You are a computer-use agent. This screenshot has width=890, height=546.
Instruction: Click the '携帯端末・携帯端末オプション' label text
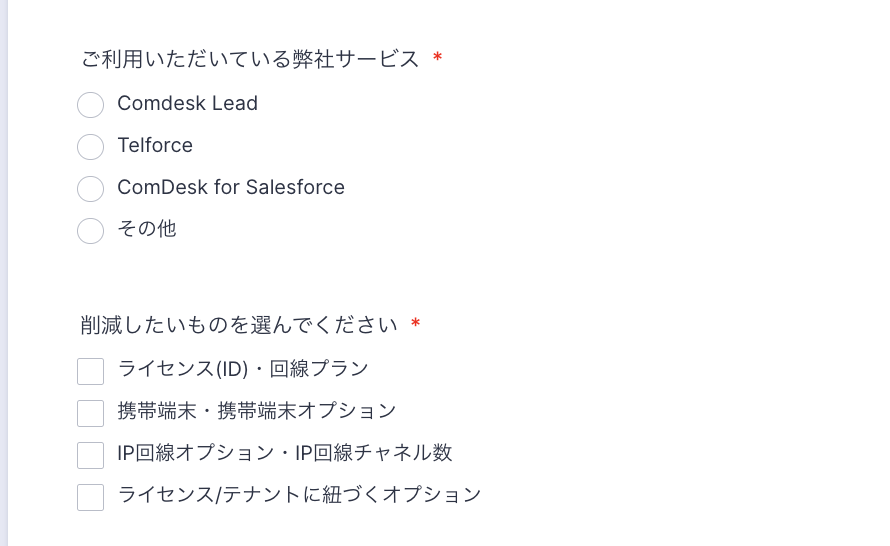[x=257, y=411]
